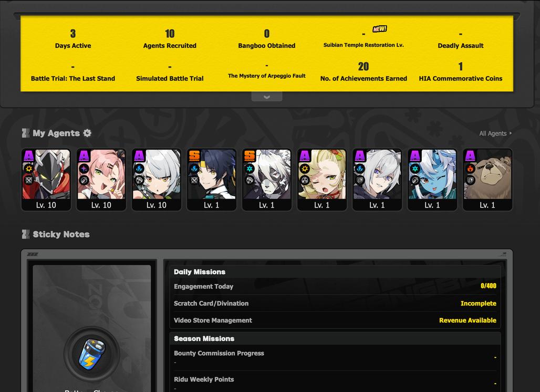Click the 0/400 engagement value
The width and height of the screenshot is (540, 392).
[489, 285]
